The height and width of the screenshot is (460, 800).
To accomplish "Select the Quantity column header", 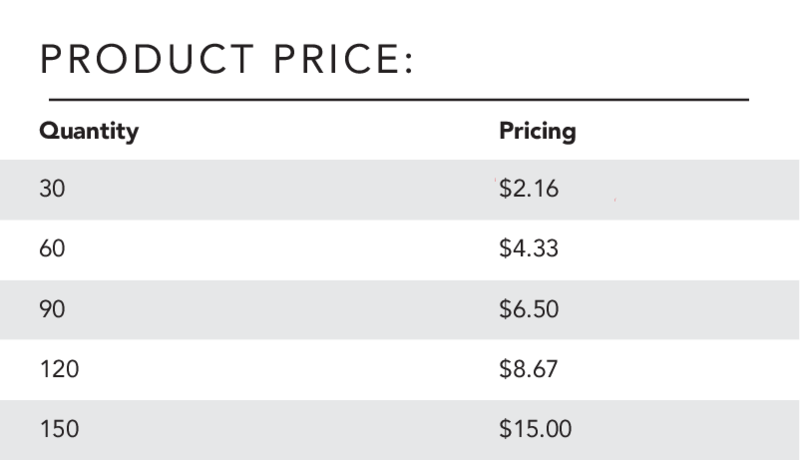I will [x=89, y=132].
